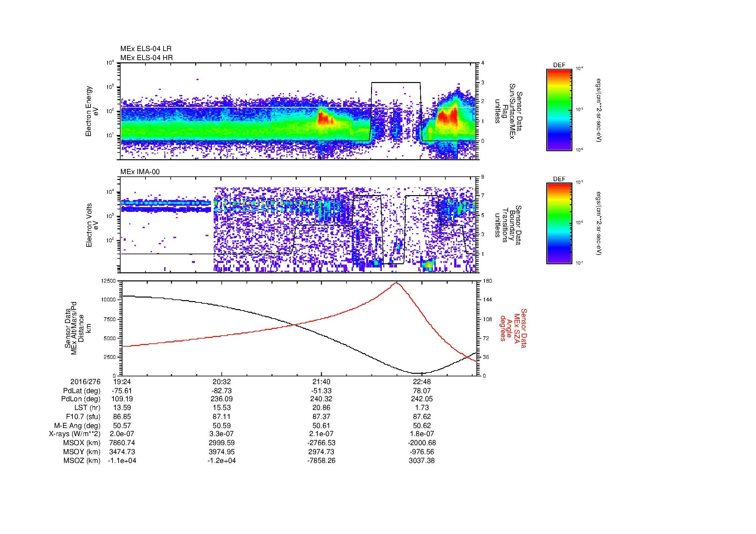The width and height of the screenshot is (756, 534).
Task: Click the PdLat value '-75.61'
Action: [122, 391]
